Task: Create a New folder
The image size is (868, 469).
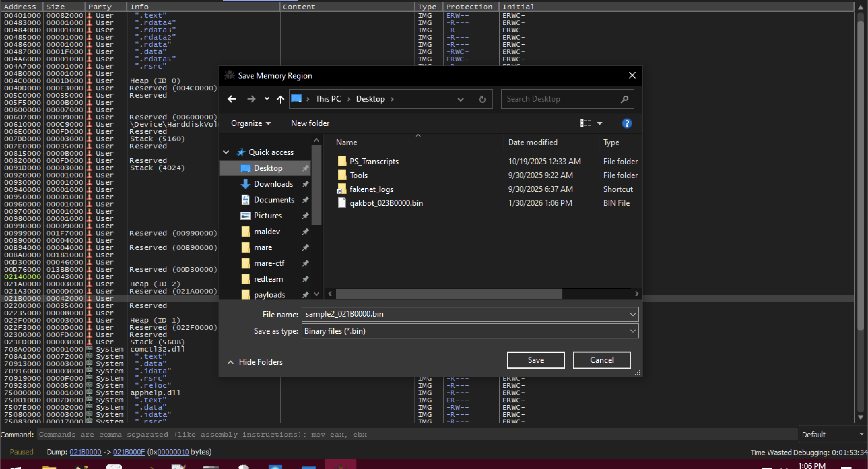Action: 310,123
